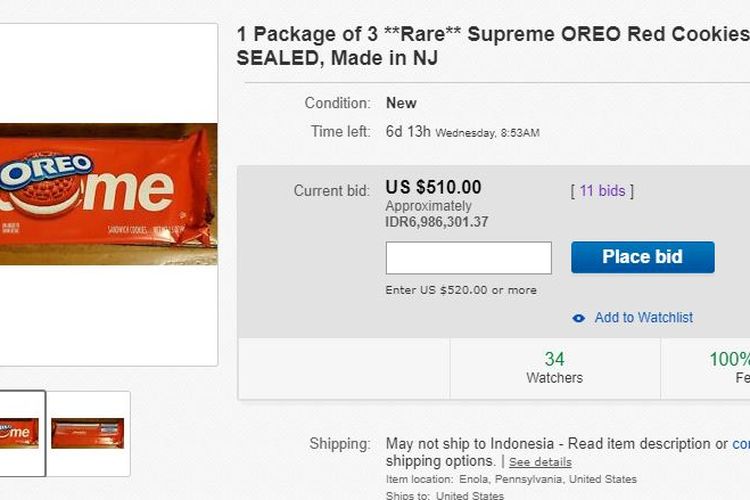Open the See details shipping link
This screenshot has height=500, width=750.
[x=540, y=462]
